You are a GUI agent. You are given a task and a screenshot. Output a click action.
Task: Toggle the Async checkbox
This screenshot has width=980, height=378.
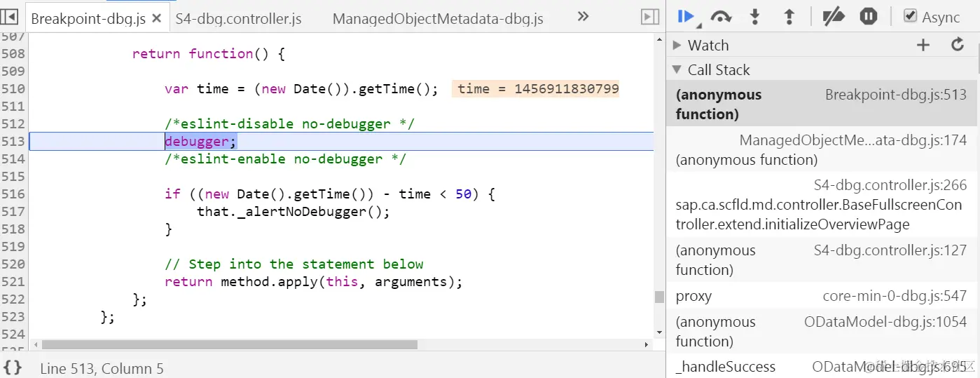tap(910, 15)
